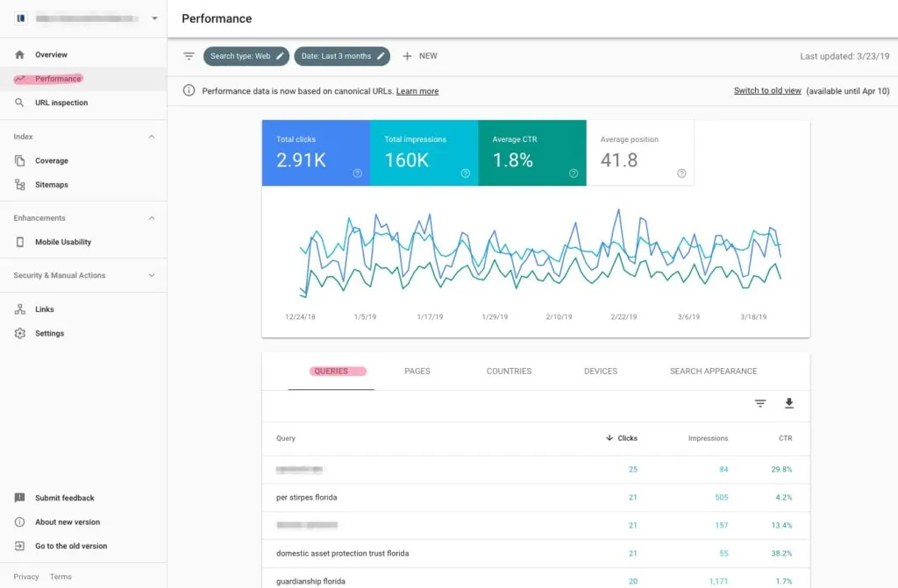The width and height of the screenshot is (898, 588).
Task: Click the pencil to edit Search type filter
Action: (278, 55)
